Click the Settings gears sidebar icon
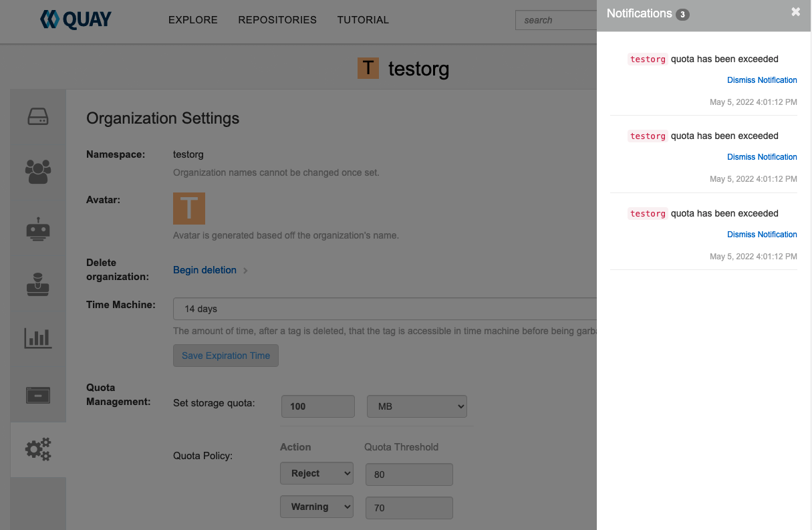812x530 pixels. point(38,449)
